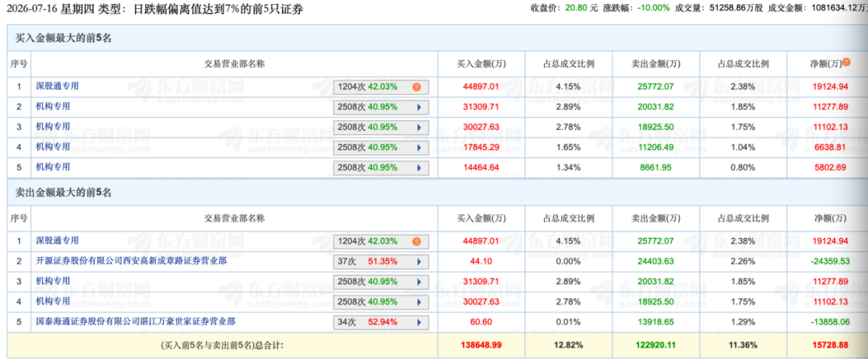Open 开源证券西安高新成章路证券营业部 link
868x359 pixels.
click(x=131, y=260)
